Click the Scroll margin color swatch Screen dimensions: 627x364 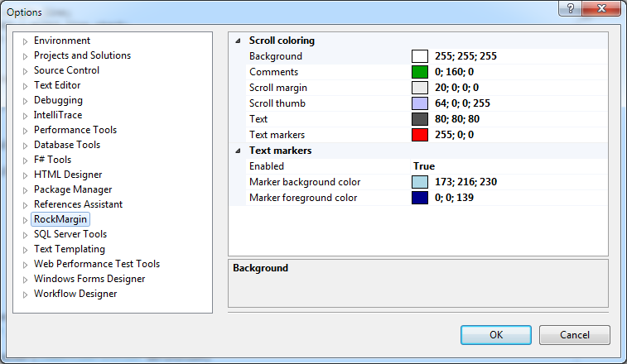tap(420, 88)
